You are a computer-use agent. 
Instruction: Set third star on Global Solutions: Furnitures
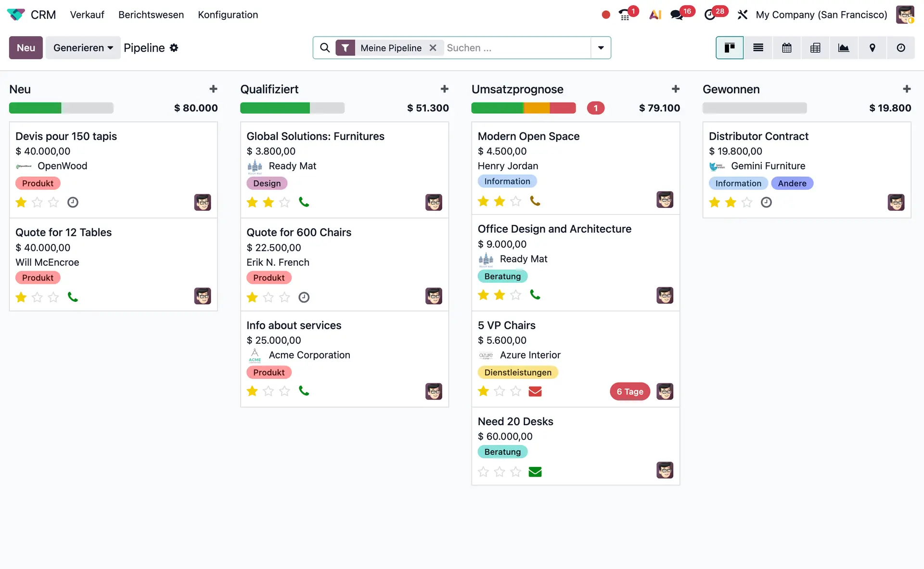point(284,202)
